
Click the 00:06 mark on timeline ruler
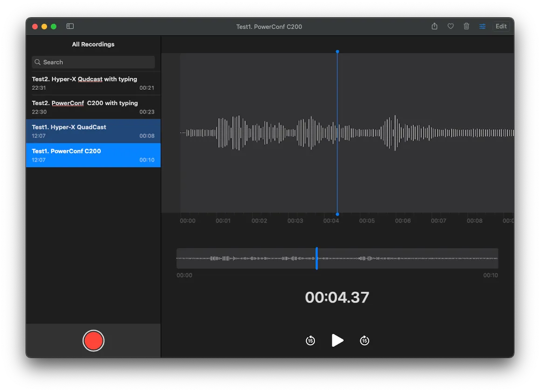(403, 221)
